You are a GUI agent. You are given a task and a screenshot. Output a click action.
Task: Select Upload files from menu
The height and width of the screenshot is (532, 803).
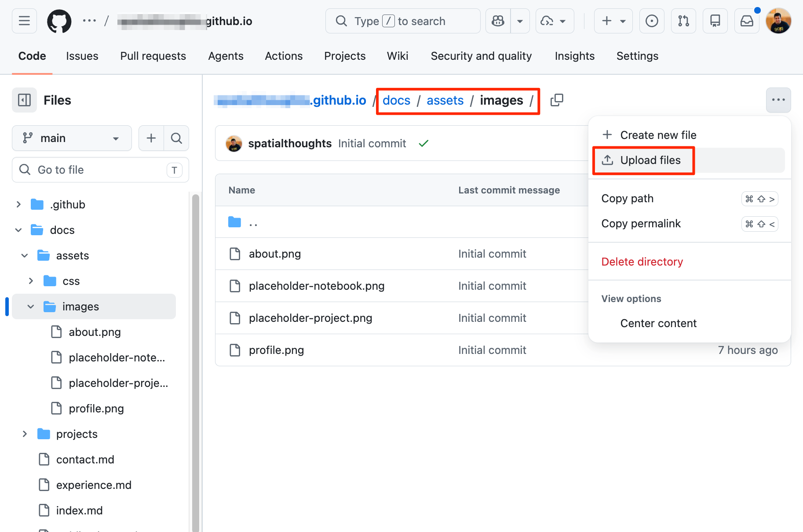click(650, 160)
